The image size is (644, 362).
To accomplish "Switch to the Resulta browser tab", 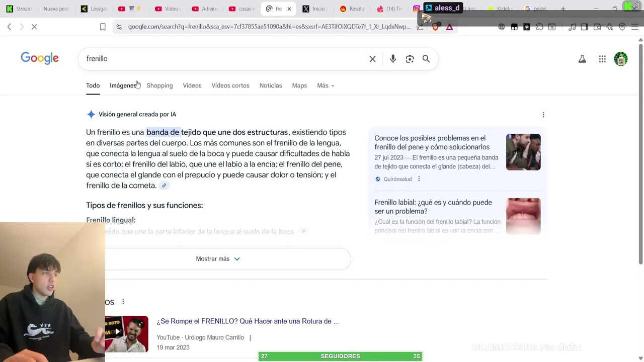I will (x=352, y=9).
